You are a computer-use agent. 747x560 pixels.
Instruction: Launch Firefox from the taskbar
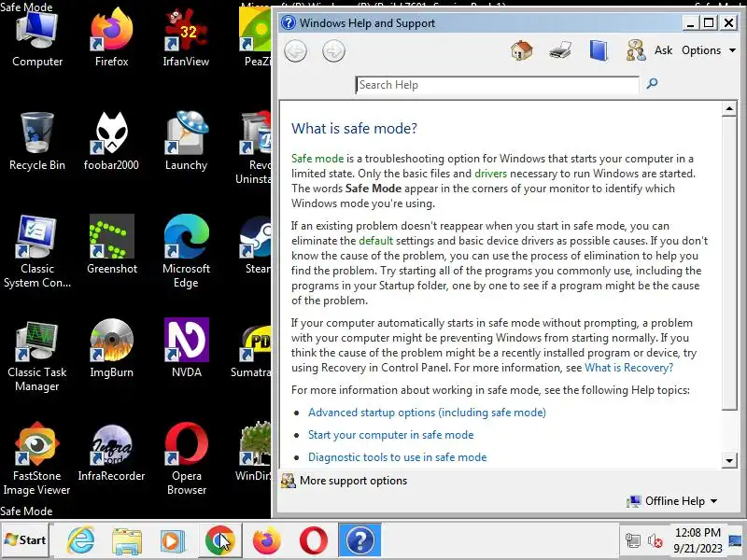(266, 540)
